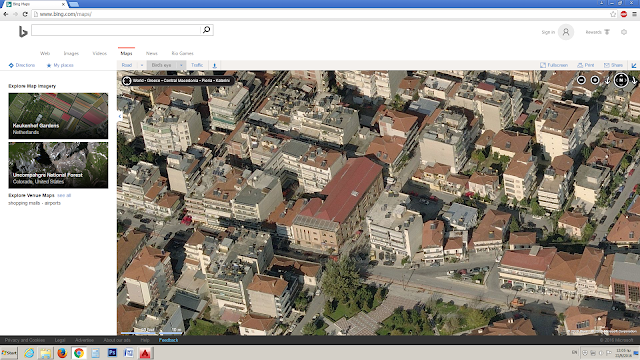Click the compass rotate control on map

621,80
